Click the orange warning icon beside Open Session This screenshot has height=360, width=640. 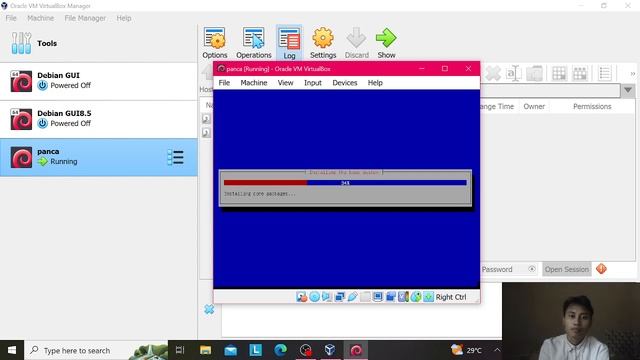601,269
